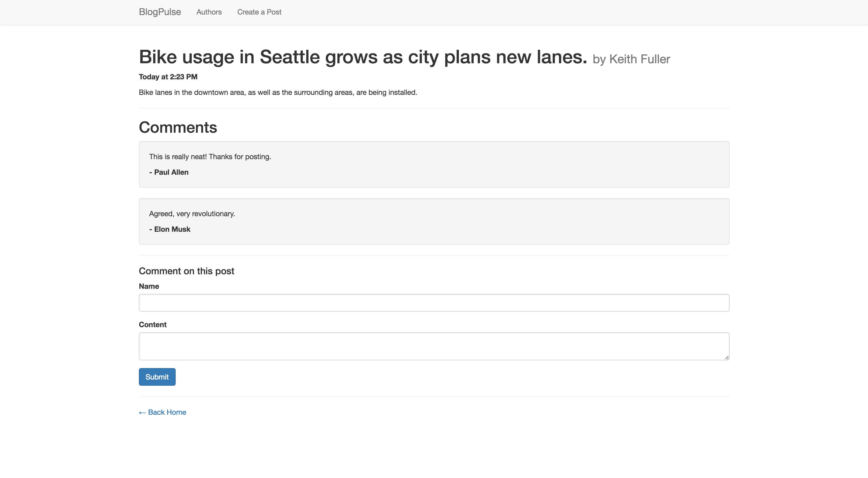868x478 pixels.
Task: Click the Comments heading
Action: pos(177,128)
